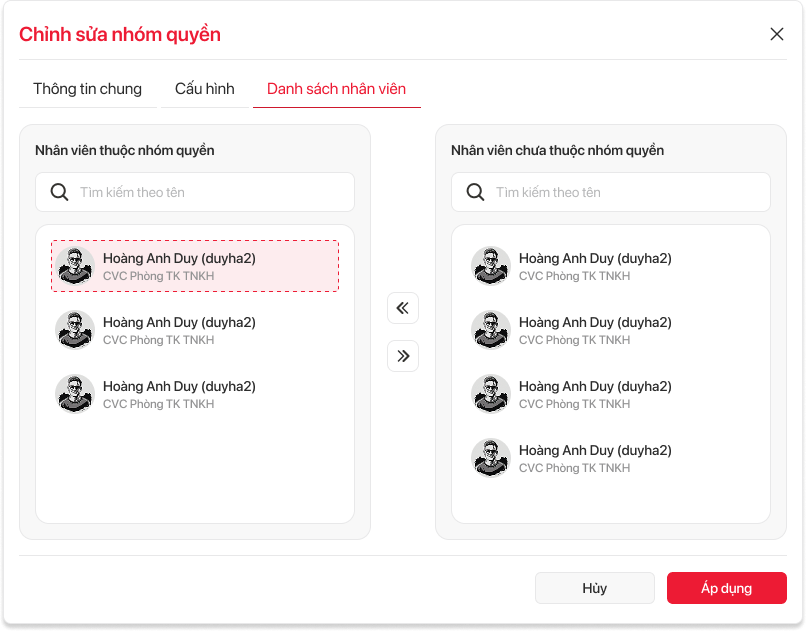The height and width of the screenshot is (631, 806).
Task: Select the second employee name in the unassigned list
Action: pos(595,322)
